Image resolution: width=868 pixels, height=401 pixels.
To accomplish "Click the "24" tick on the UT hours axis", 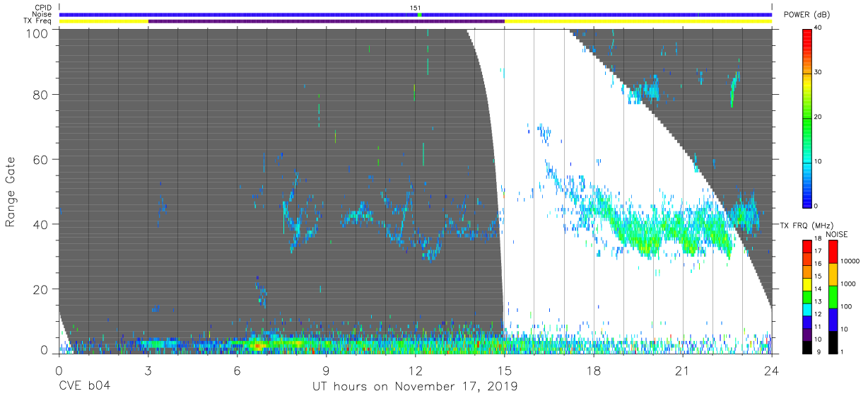I will click(771, 370).
